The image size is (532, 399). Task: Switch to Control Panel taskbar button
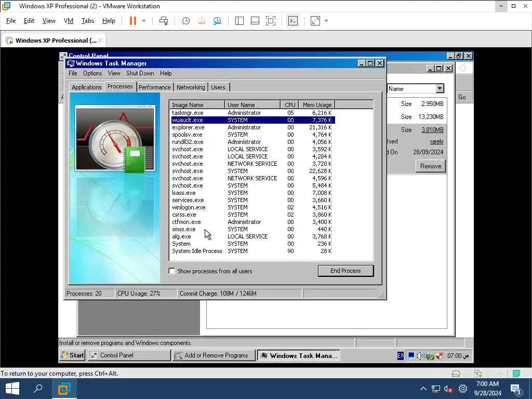tap(129, 355)
